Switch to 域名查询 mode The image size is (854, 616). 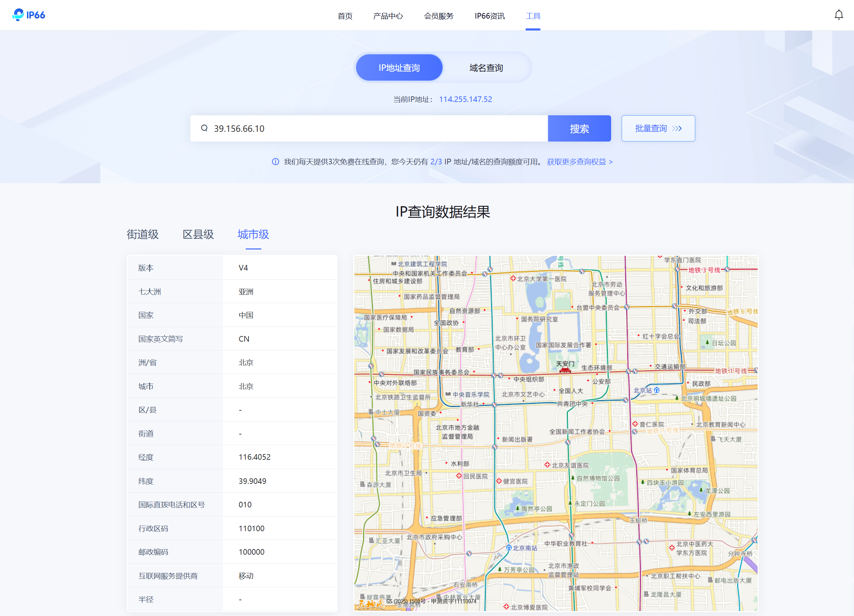tap(486, 68)
